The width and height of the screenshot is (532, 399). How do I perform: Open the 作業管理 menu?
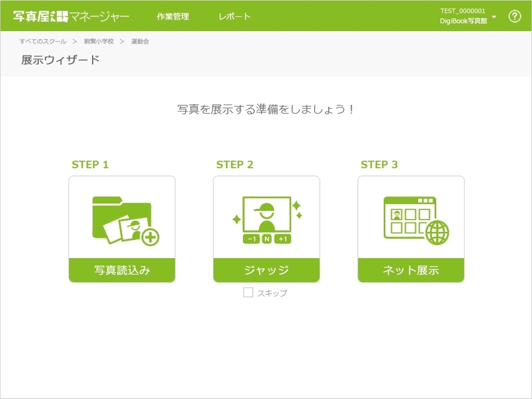pyautogui.click(x=173, y=16)
